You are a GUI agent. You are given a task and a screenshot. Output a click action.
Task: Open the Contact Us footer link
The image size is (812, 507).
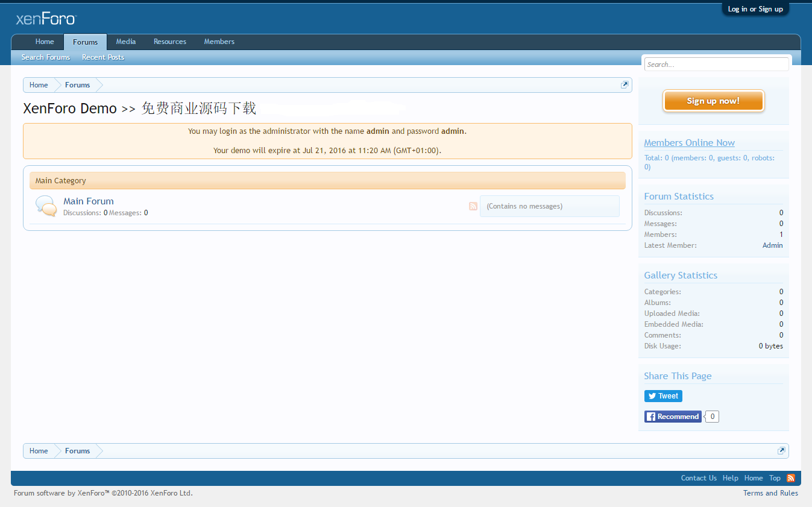(x=699, y=478)
